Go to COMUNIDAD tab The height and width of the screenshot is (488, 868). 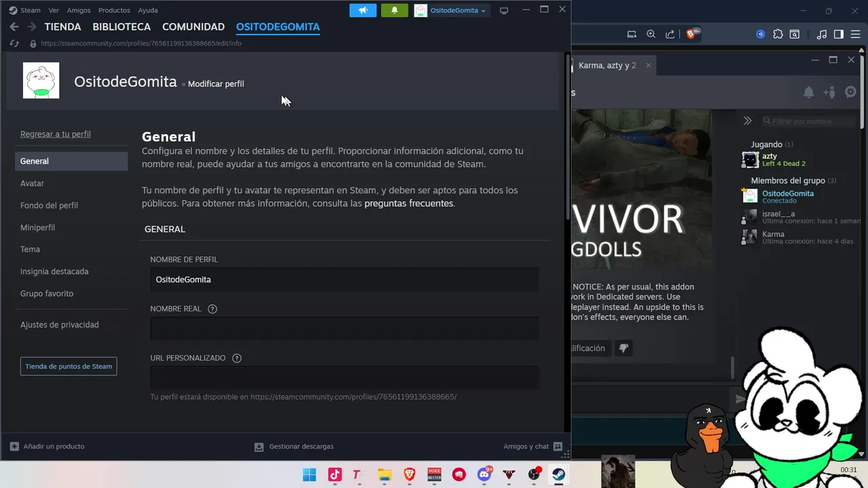click(x=193, y=27)
